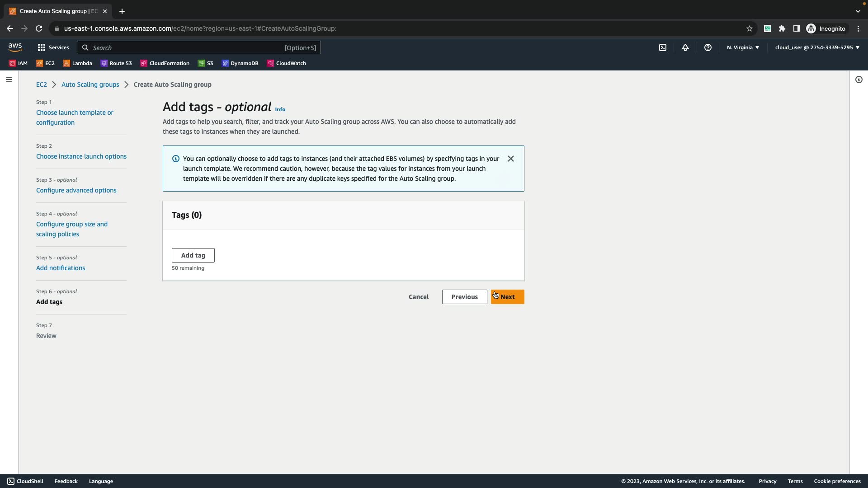This screenshot has width=868, height=488.
Task: Open the info panel icon on the right edge
Action: click(x=859, y=80)
